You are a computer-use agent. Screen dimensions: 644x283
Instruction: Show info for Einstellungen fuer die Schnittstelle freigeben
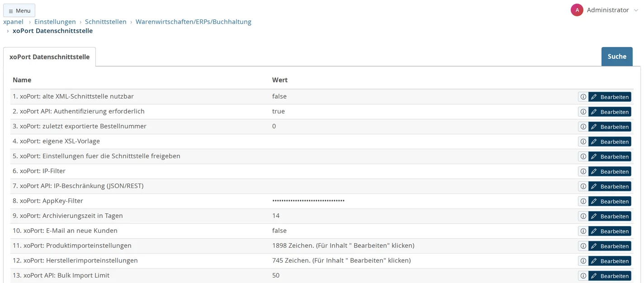tap(583, 156)
